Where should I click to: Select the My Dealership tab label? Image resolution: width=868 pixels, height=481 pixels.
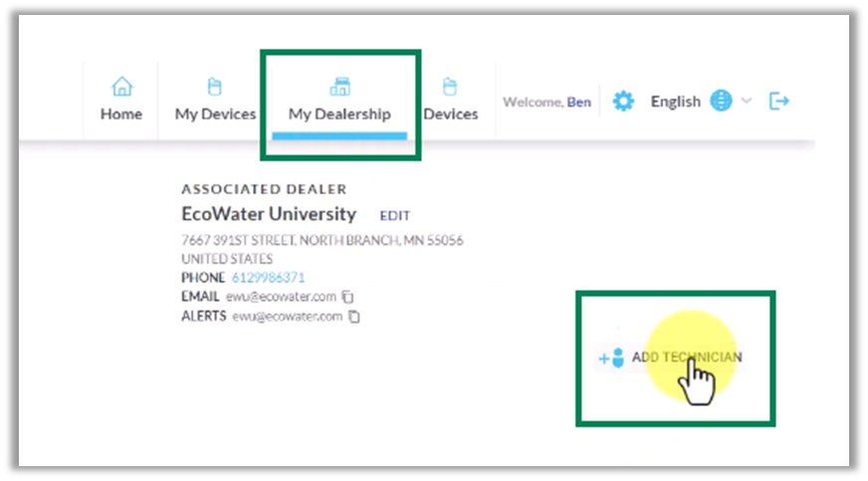click(339, 114)
